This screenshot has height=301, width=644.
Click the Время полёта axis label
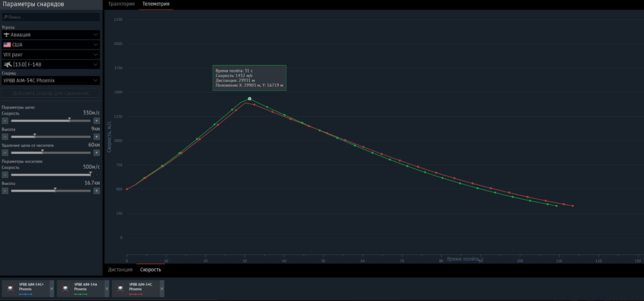(466, 259)
